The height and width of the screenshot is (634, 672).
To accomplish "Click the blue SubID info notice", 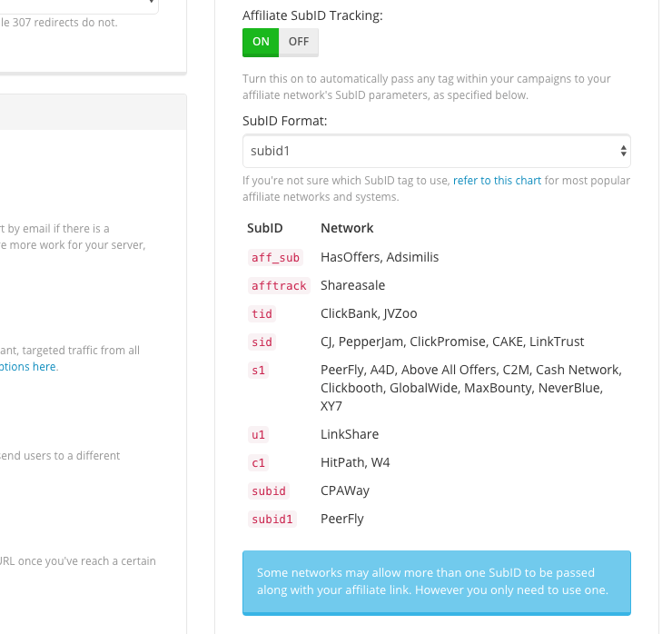I will click(436, 582).
